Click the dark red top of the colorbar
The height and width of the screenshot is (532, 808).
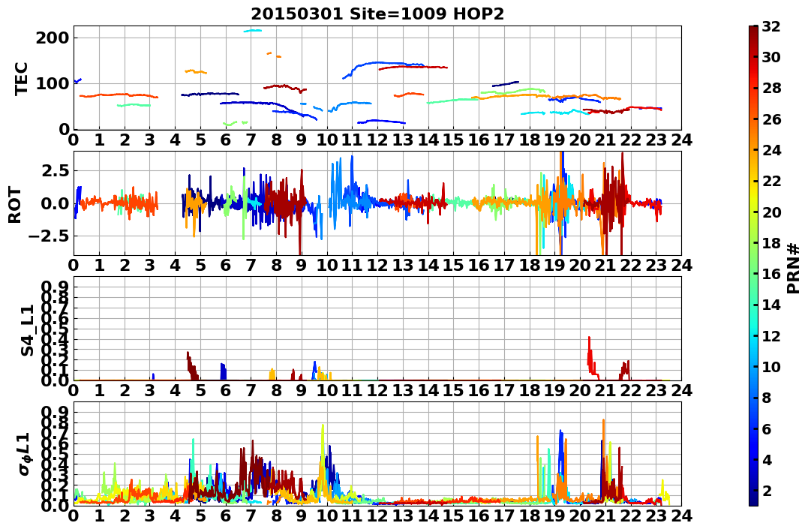[753, 31]
